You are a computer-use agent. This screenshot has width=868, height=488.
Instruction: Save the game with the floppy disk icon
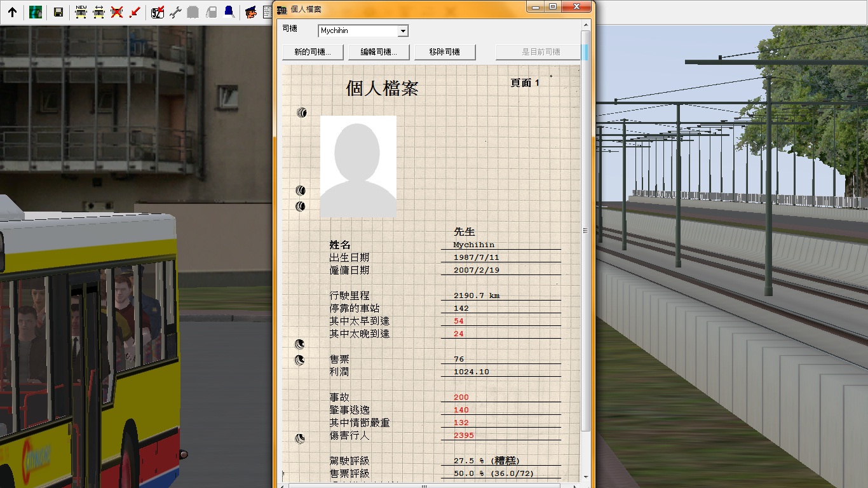pyautogui.click(x=58, y=12)
